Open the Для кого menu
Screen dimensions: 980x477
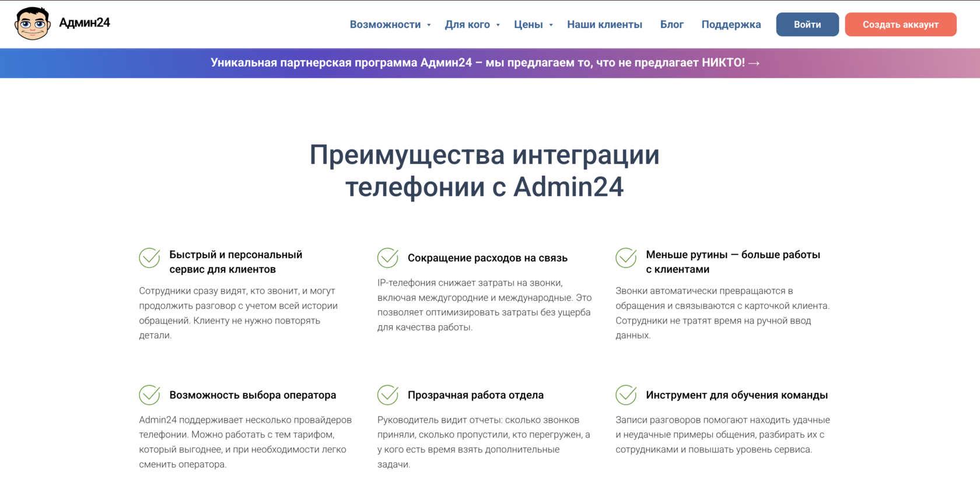pos(467,25)
